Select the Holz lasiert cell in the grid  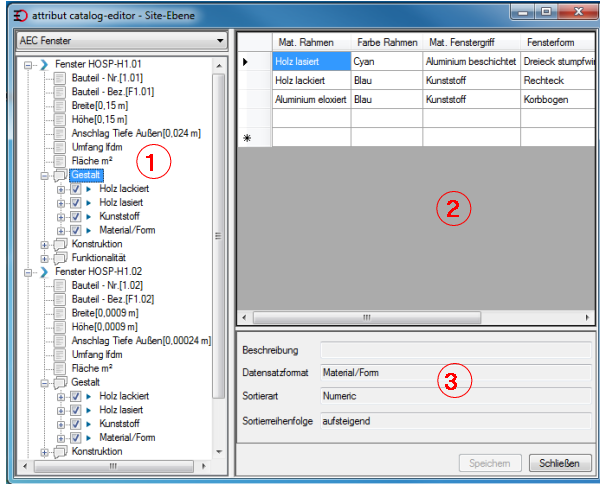pyautogui.click(x=311, y=61)
